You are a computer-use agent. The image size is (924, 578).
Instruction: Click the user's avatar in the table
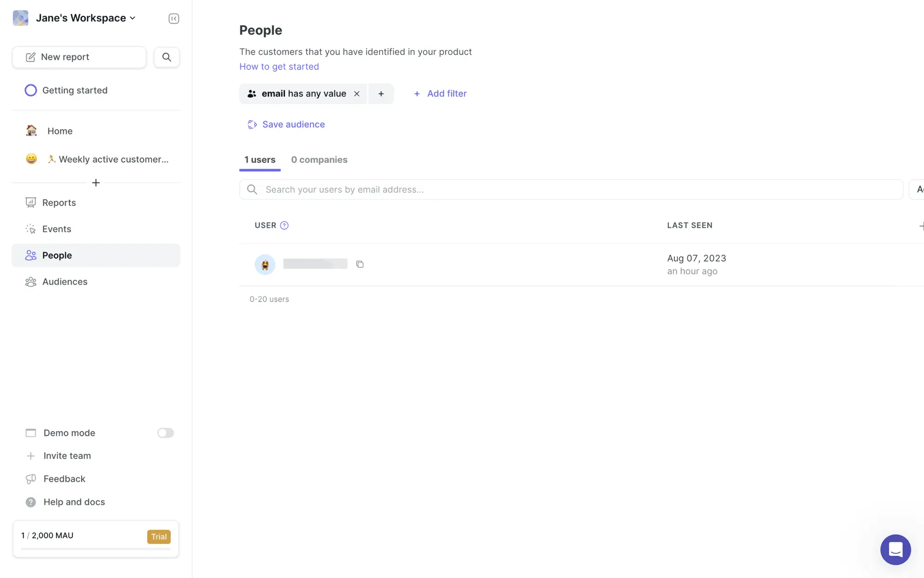(x=265, y=264)
